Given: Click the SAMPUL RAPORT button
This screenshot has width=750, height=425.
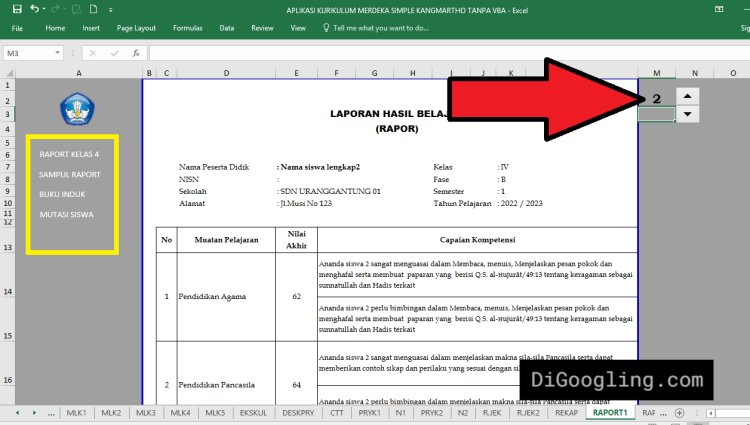Looking at the screenshot, I should (69, 174).
